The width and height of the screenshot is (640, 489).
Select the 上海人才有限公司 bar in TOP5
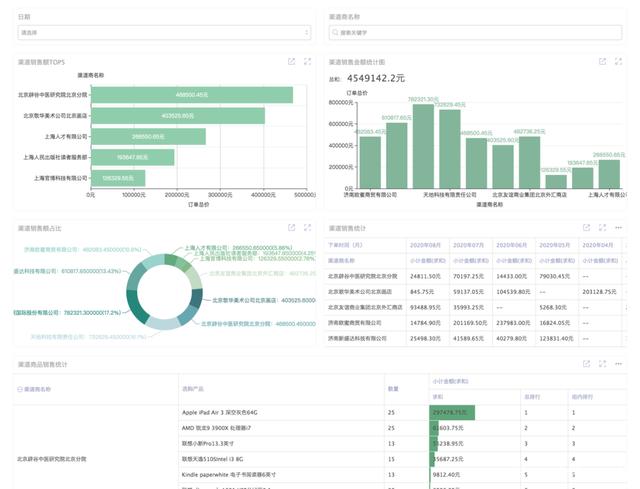click(148, 136)
